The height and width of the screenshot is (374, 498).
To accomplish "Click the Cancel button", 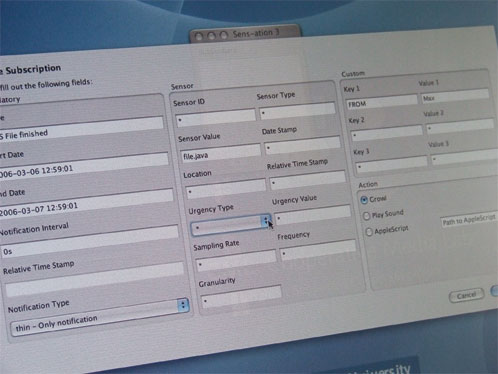I will [x=466, y=295].
